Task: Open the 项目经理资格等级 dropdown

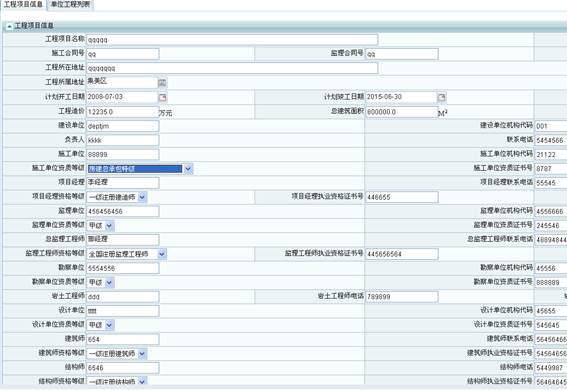Action: pyautogui.click(x=142, y=197)
